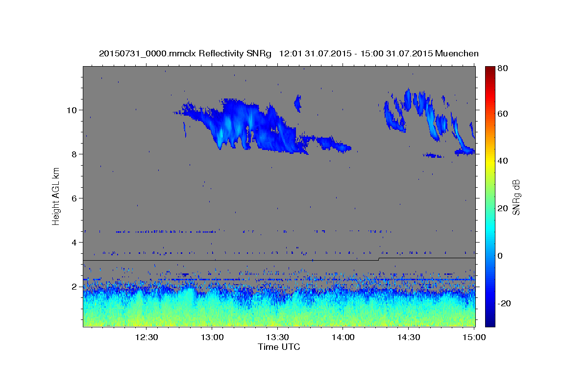588x392 pixels.
Task: Click the 'Height AGL km' axis label
Action: 56,196
